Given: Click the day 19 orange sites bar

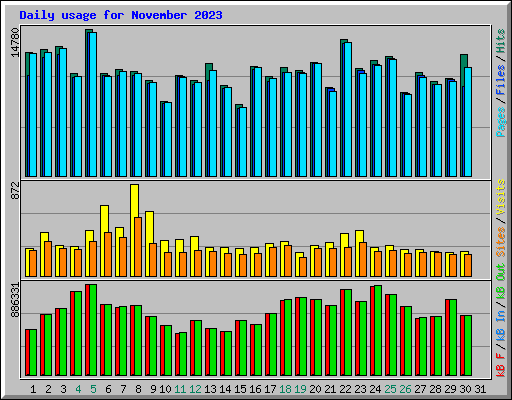Looking at the screenshot, I should (303, 267).
